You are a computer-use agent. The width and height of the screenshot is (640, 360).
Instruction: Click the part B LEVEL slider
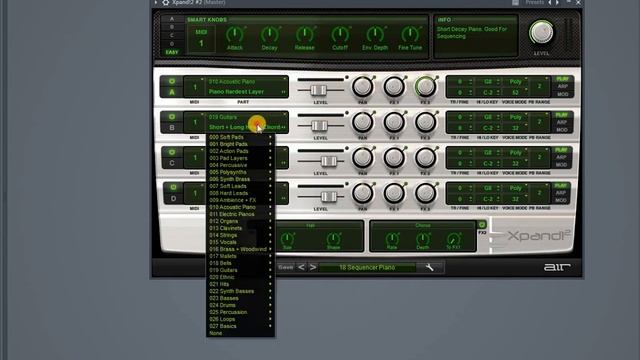tap(319, 126)
